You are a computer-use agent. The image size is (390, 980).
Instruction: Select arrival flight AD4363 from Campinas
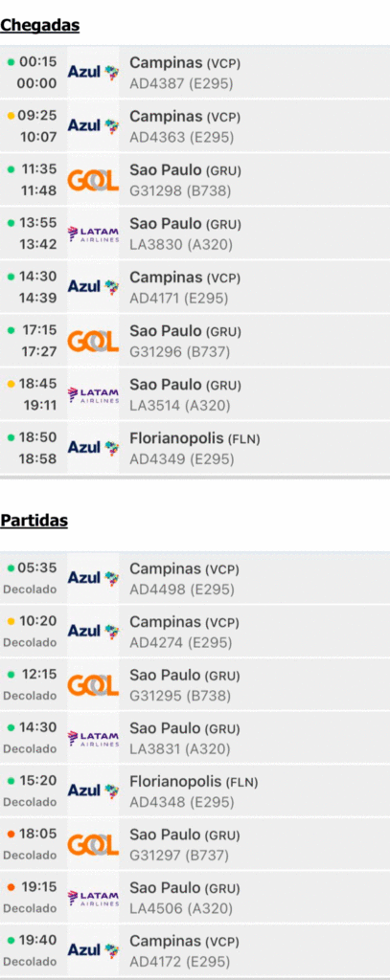point(195,126)
